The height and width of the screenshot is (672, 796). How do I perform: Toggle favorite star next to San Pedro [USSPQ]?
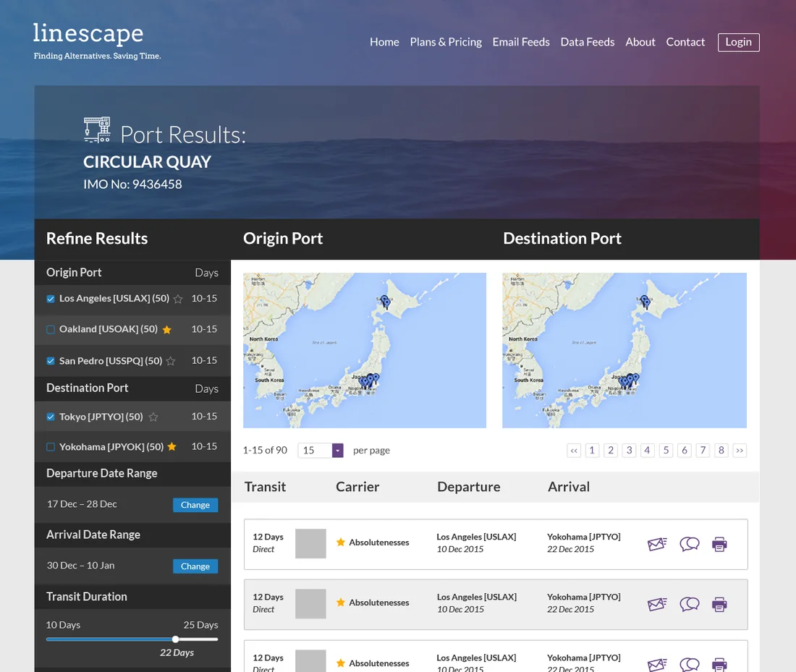click(x=171, y=361)
